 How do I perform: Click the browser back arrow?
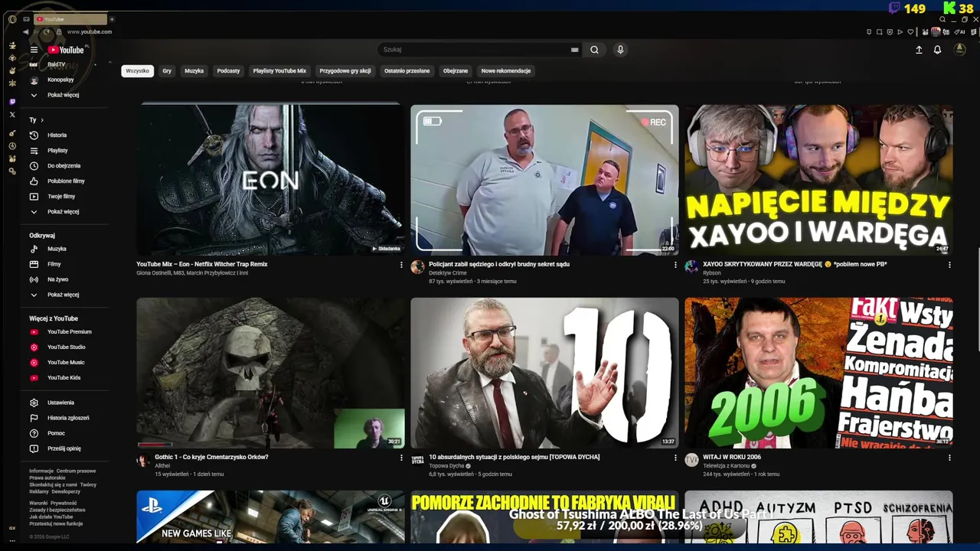point(25,32)
